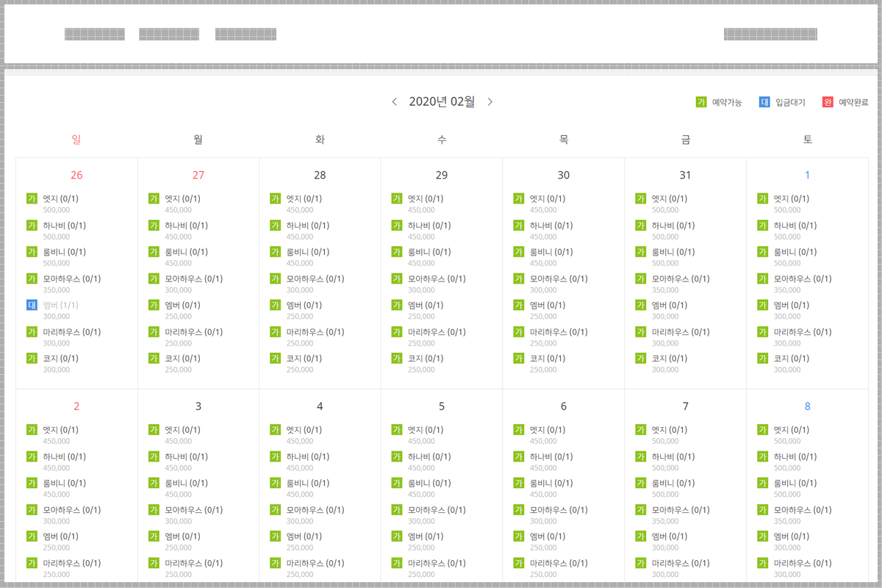Choose 모아하우스 (0/1) on the 30th

click(x=559, y=279)
